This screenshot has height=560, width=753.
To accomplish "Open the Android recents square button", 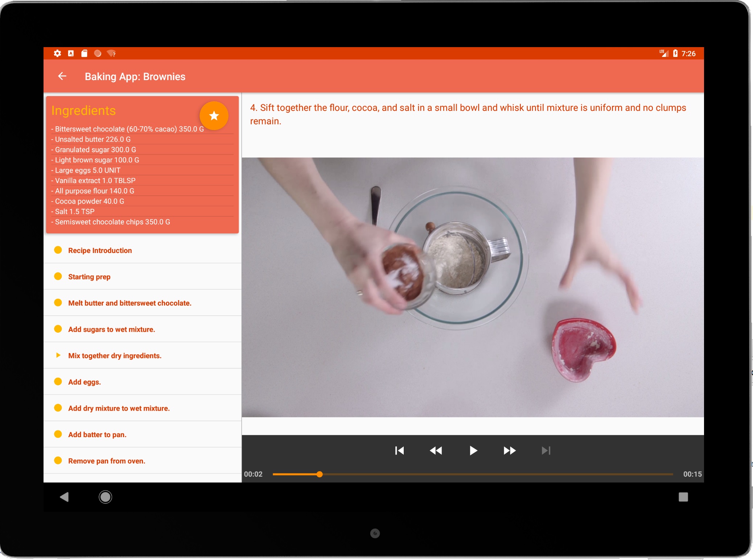I will tap(683, 497).
